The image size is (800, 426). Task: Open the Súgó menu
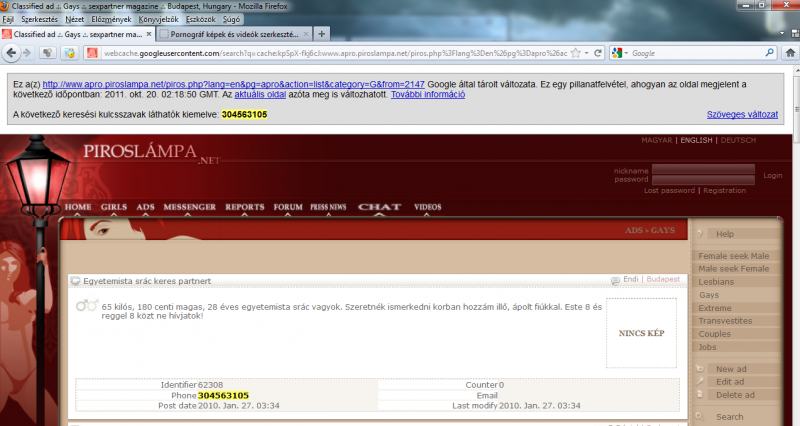click(231, 19)
